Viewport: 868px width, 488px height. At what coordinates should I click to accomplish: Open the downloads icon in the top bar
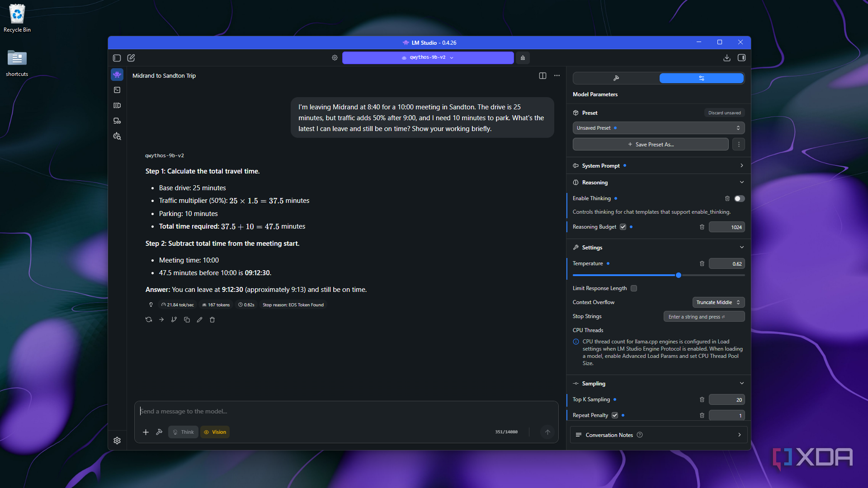coord(726,58)
